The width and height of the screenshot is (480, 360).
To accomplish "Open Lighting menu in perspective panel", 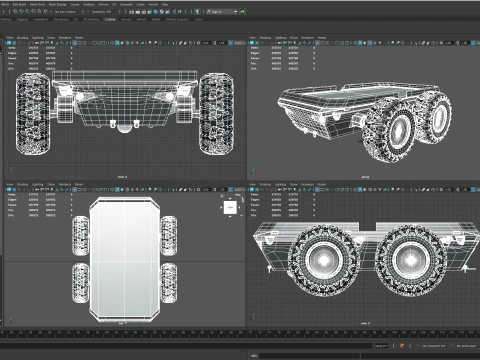I will (x=280, y=38).
